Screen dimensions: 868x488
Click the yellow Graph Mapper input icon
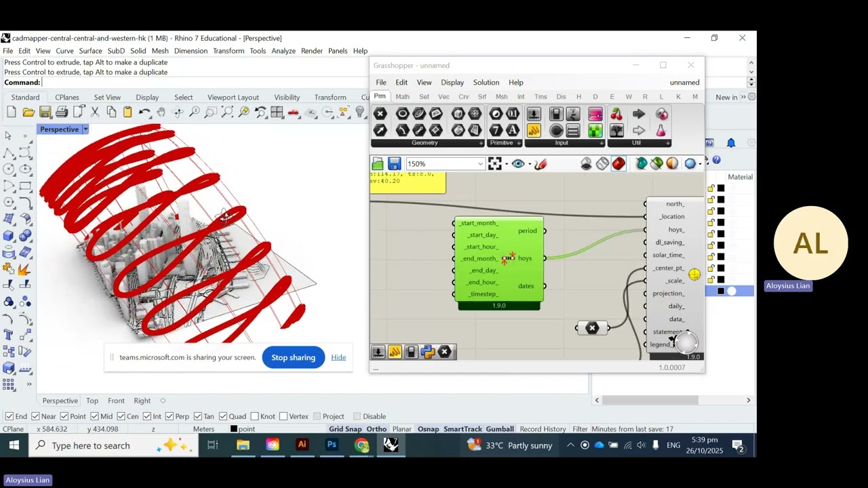coord(534,130)
